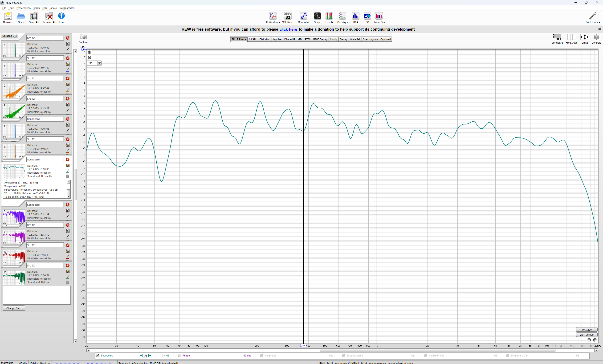Screen dimensions: 603x364
Task: Open the 1/6 smoothing selector
Action: coord(145,356)
